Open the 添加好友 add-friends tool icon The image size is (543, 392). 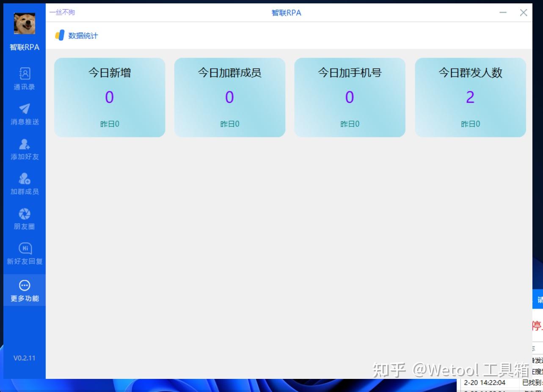tap(24, 143)
